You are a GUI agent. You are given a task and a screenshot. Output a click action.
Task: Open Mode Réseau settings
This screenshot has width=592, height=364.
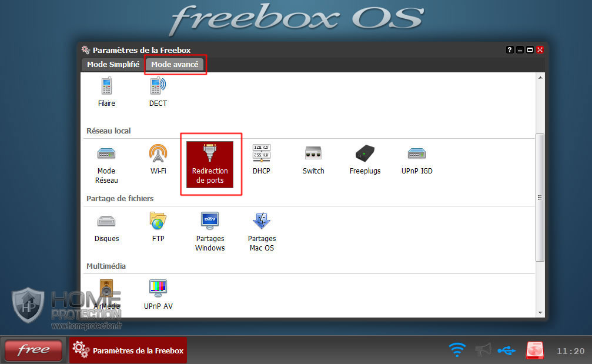click(106, 165)
